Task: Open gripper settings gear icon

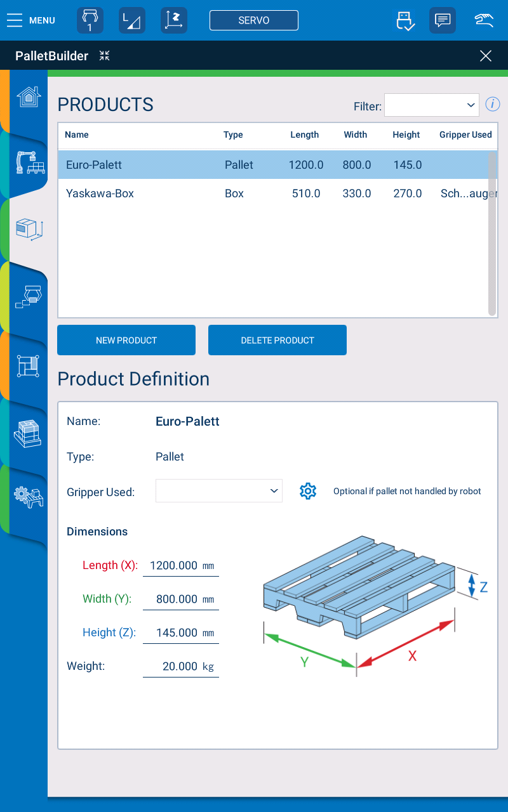Action: 308,491
